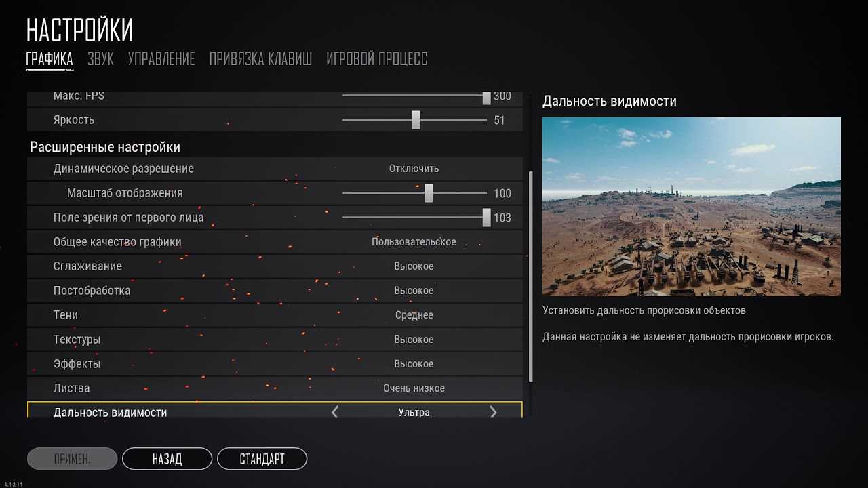
Task: Click the Эффекты row label
Action: tap(77, 364)
